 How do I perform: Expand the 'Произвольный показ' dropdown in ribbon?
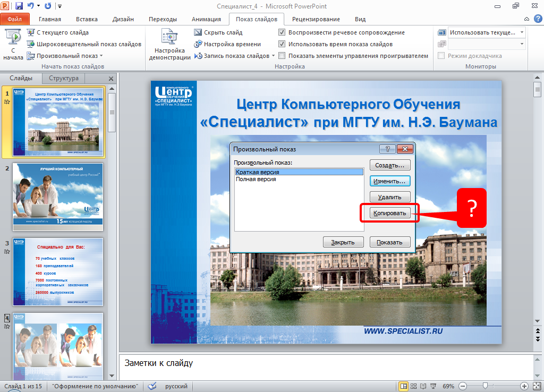point(101,56)
